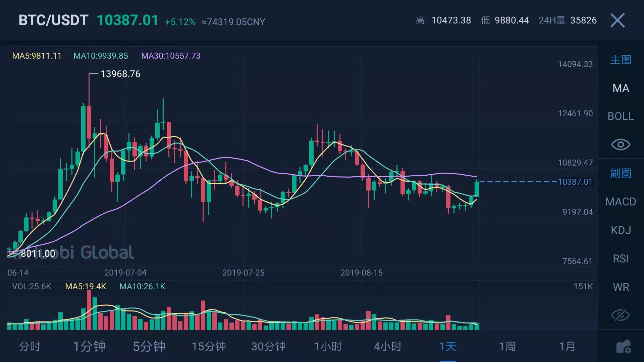This screenshot has width=644, height=362.
Task: Switch sub-chart to WR indicator
Action: click(621, 287)
